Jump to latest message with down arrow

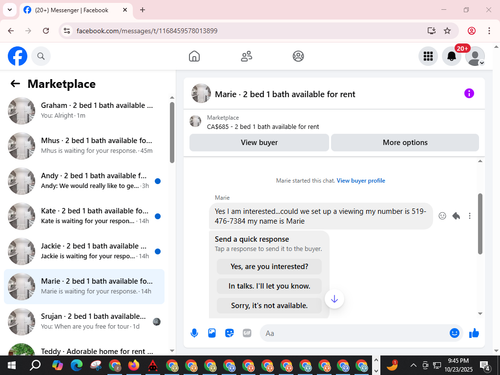(334, 299)
